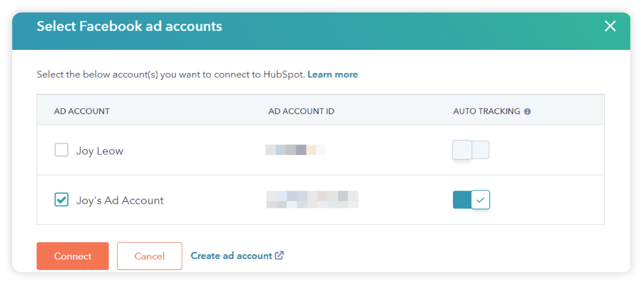Uncheck the Joy's Ad Account checkbox
Image resolution: width=644 pixels, height=285 pixels.
pyautogui.click(x=62, y=200)
